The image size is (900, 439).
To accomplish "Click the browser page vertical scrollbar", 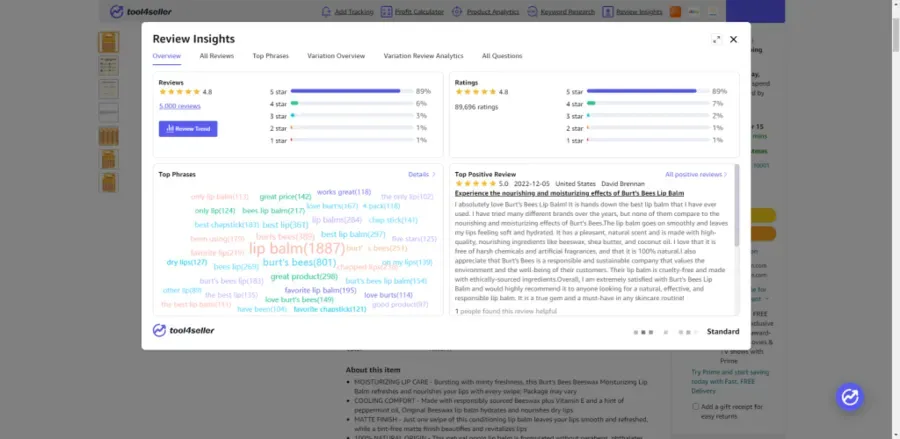I will [x=895, y=34].
